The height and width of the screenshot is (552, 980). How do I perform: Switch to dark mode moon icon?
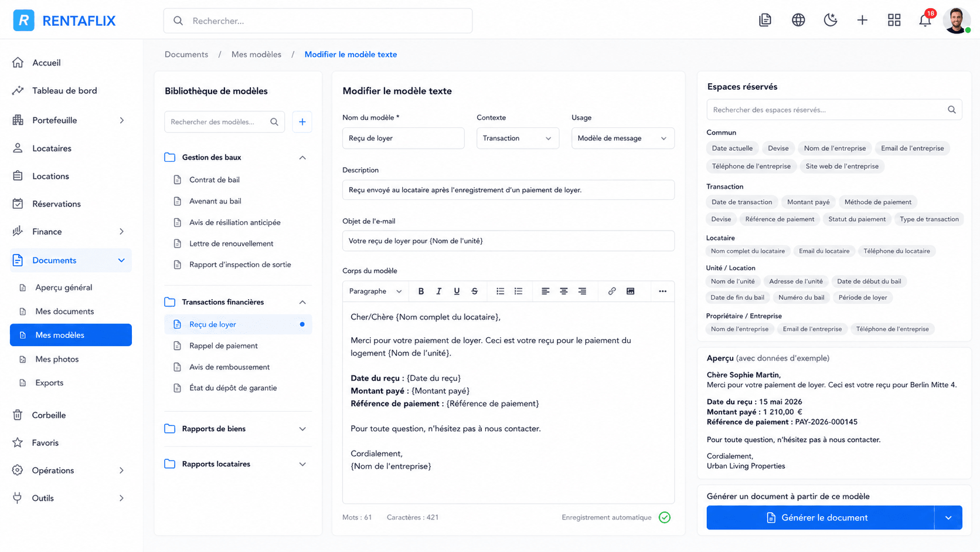pyautogui.click(x=831, y=20)
